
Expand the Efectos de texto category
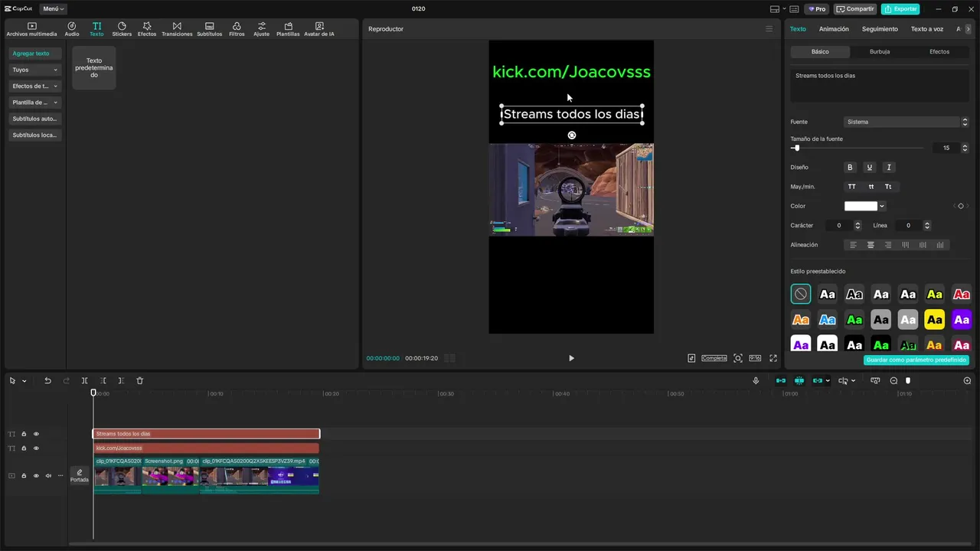(34, 86)
